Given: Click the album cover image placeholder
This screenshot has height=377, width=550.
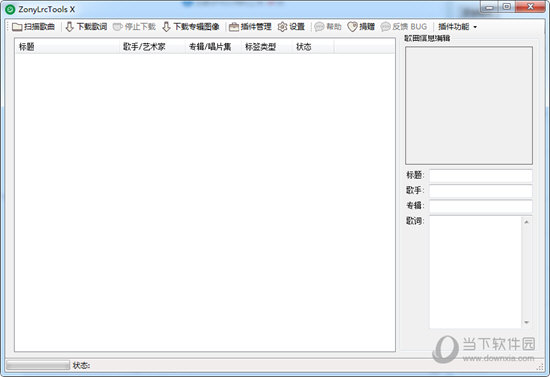Looking at the screenshot, I should 469,106.
